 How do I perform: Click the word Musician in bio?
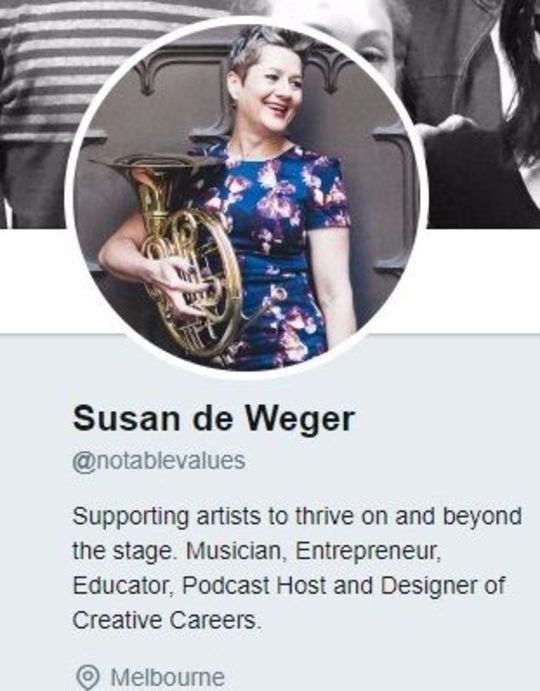[x=236, y=551]
